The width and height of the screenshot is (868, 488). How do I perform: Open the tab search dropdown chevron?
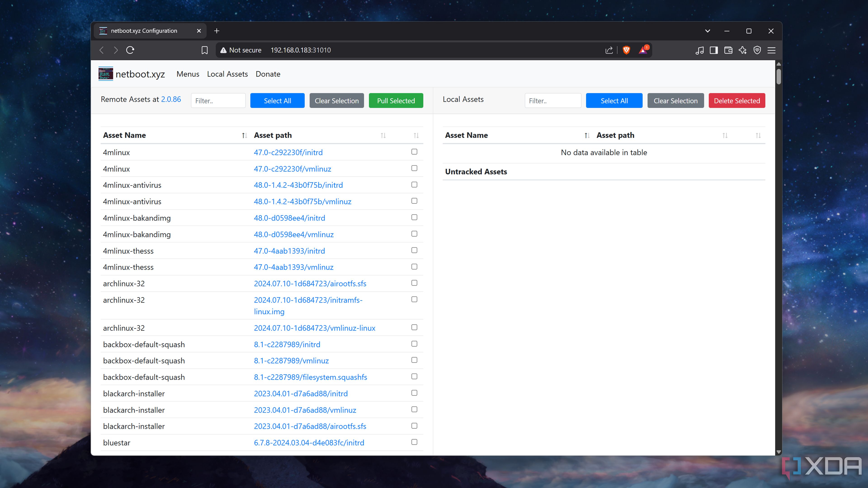708,31
